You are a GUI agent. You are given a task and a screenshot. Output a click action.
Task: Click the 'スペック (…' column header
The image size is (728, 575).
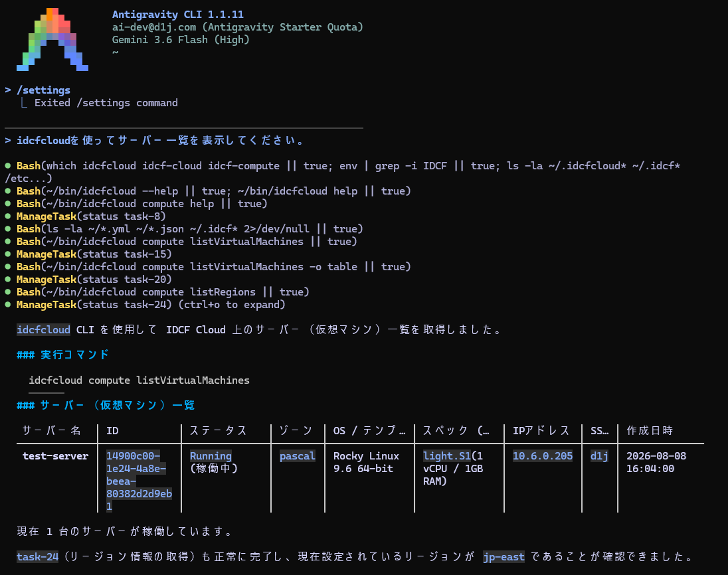point(456,431)
